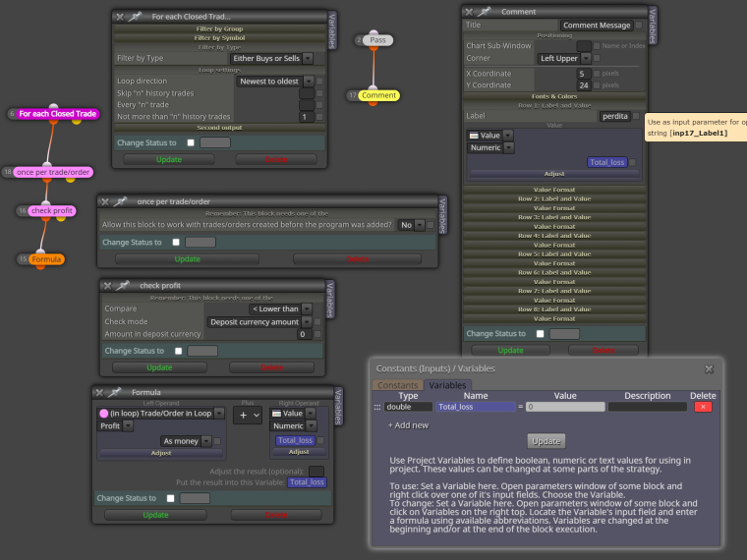This screenshot has width=747, height=560.
Task: Click Update in For each Closed Trade panel
Action: pos(169,159)
